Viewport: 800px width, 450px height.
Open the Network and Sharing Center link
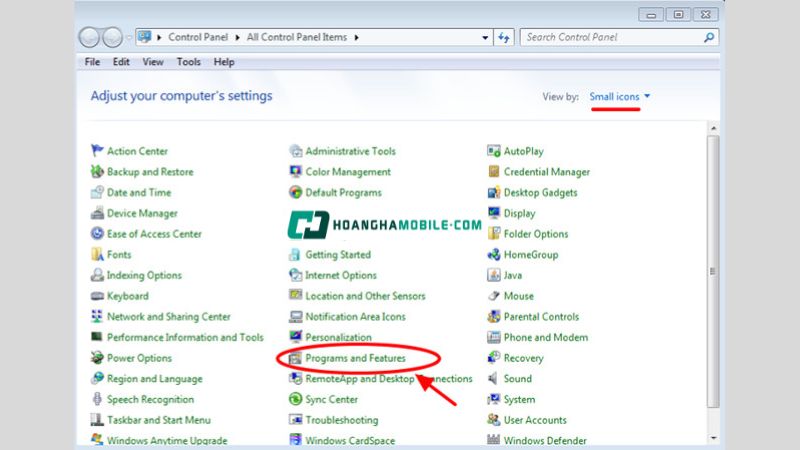168,317
